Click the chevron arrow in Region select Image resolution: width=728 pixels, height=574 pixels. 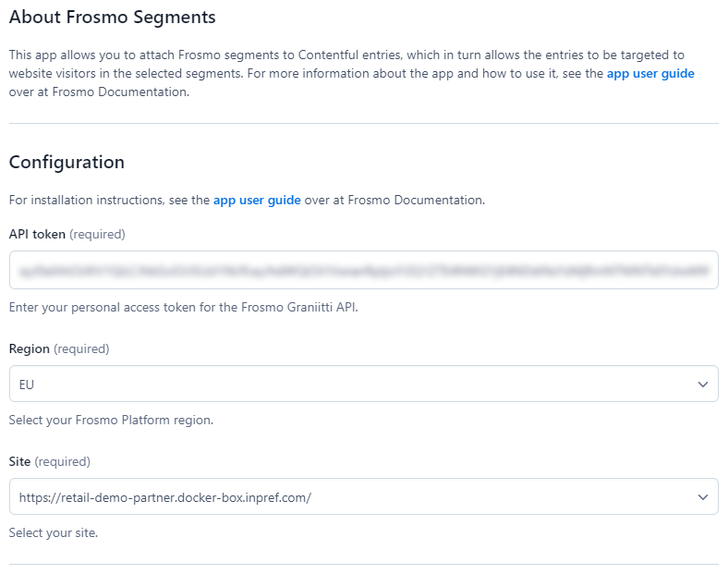(703, 384)
